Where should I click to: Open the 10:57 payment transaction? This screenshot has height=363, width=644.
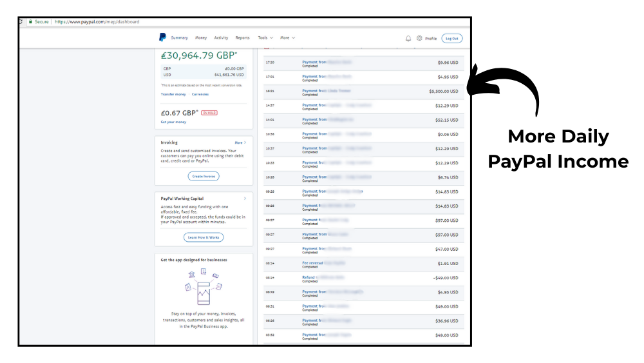tap(363, 149)
